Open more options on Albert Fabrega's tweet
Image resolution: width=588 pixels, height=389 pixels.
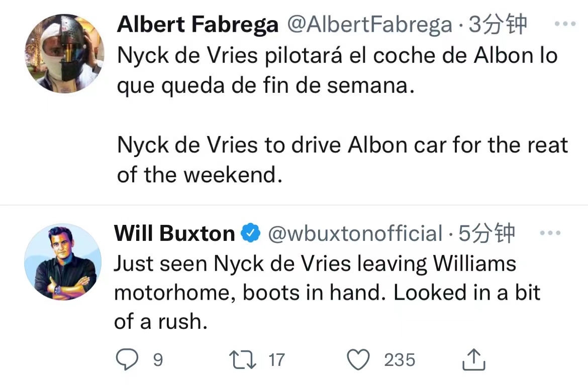point(565,24)
